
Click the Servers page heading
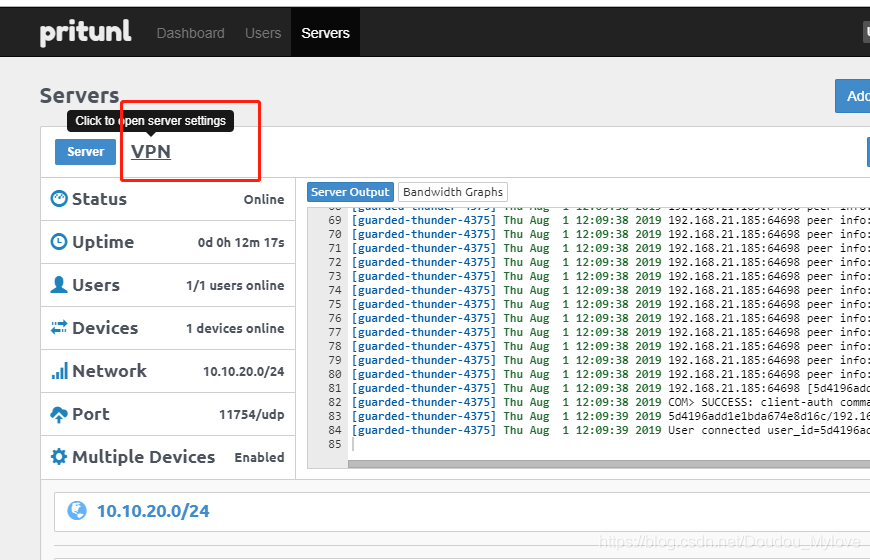click(x=79, y=95)
